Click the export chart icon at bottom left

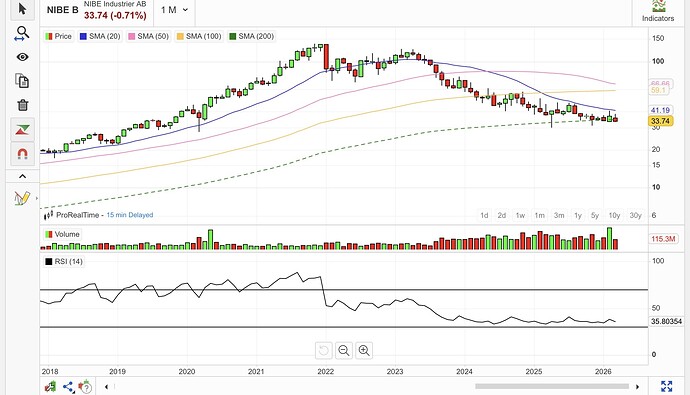[50, 387]
